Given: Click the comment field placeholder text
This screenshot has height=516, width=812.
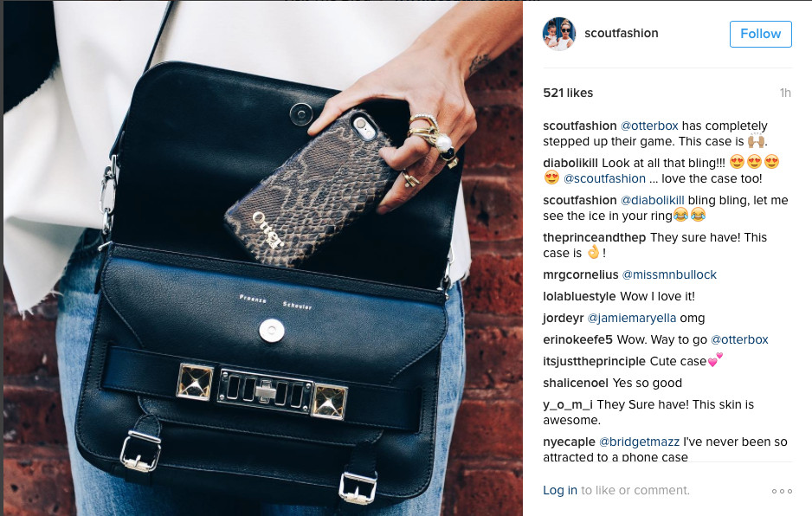Looking at the screenshot, I should 635,490.
